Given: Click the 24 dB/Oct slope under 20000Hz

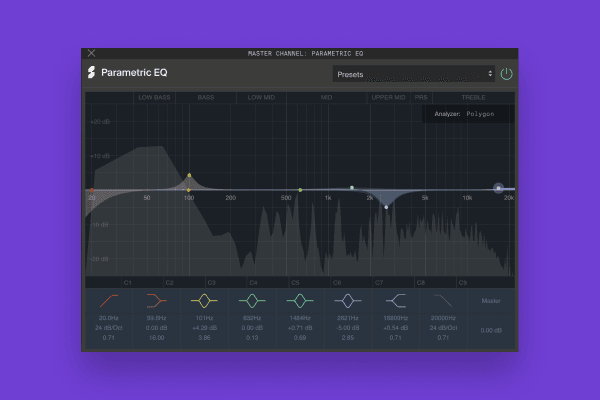Looking at the screenshot, I should coord(443,328).
